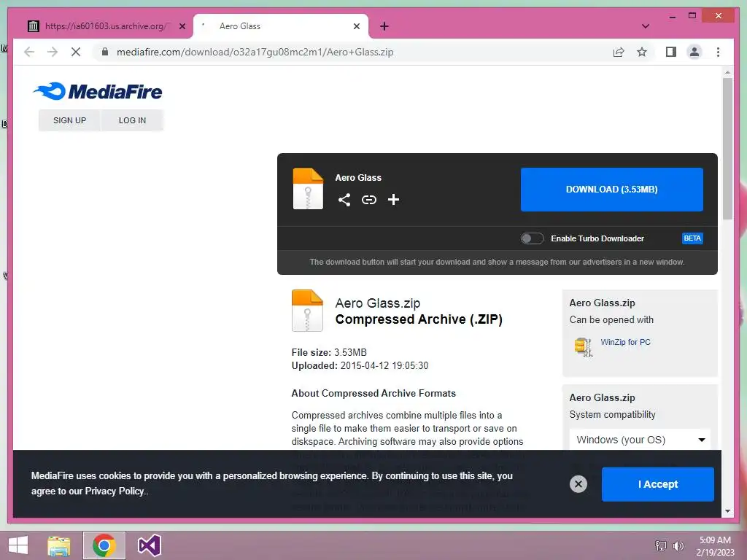Click the LOG IN button
747x560 pixels.
[x=133, y=120]
